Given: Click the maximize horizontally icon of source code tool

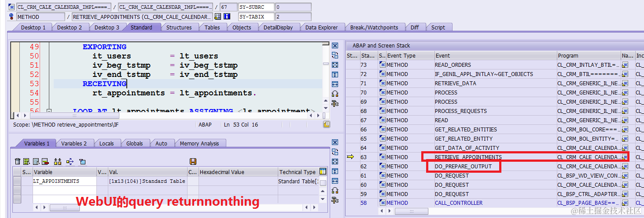Looking at the screenshot, I should pos(335,84).
